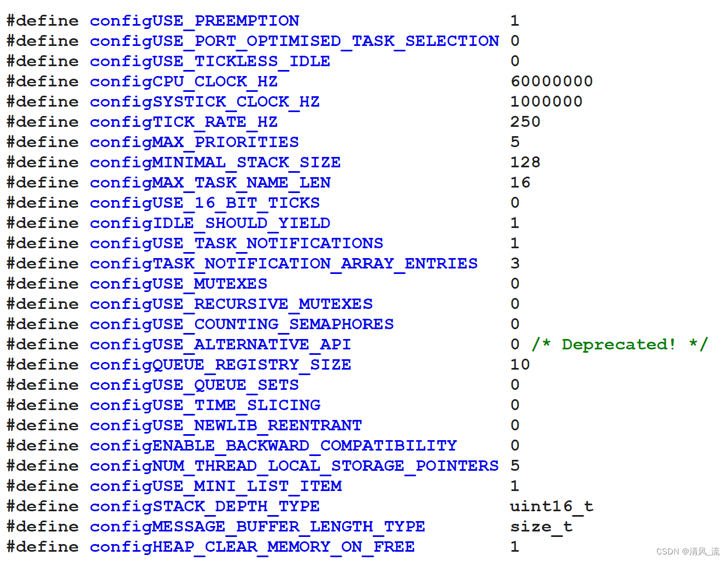728x561 pixels.
Task: Open the configCPU_CLOCK_HZ definition
Action: click(x=184, y=81)
